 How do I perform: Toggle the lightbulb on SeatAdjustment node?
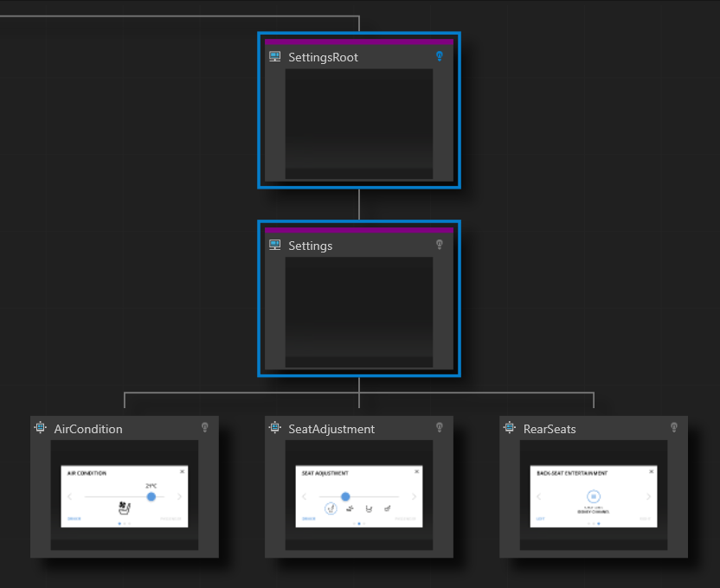click(439, 427)
